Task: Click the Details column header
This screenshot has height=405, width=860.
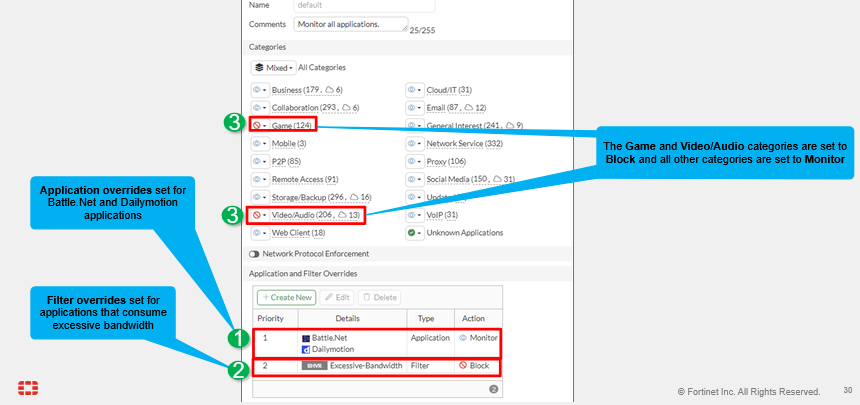Action: (x=348, y=318)
